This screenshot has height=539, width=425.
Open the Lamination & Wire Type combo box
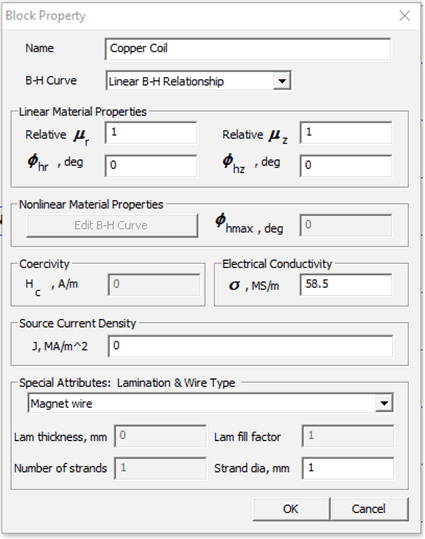tap(211, 403)
